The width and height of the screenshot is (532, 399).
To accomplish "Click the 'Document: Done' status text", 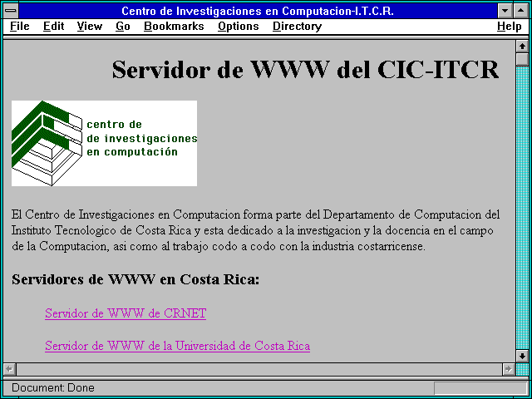I will click(53, 387).
